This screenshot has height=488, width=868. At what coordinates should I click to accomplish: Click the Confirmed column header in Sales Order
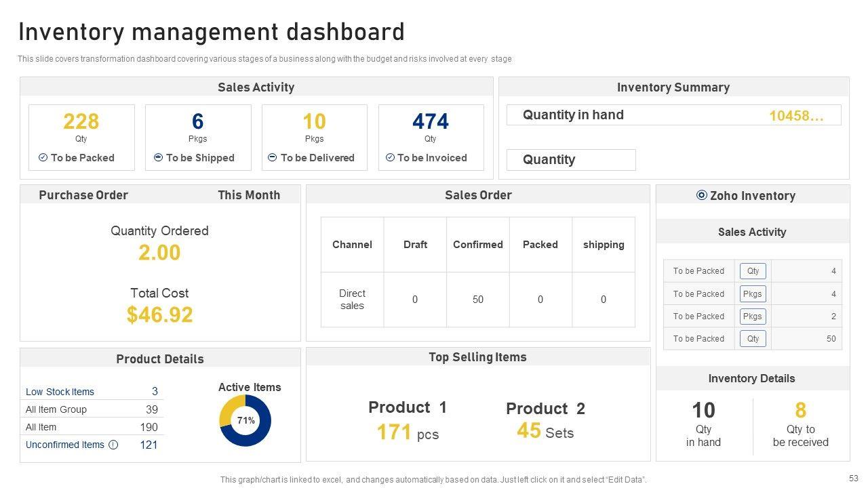[478, 245]
